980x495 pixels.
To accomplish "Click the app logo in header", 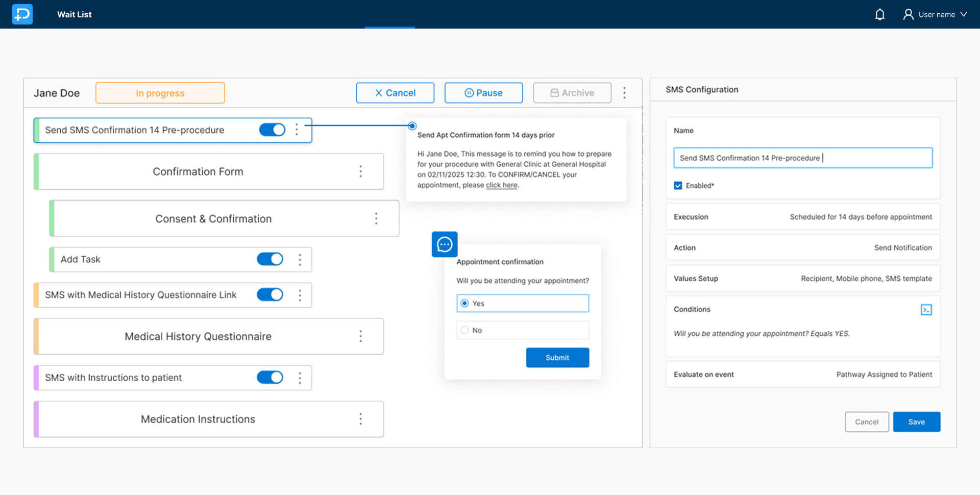I will pyautogui.click(x=22, y=14).
